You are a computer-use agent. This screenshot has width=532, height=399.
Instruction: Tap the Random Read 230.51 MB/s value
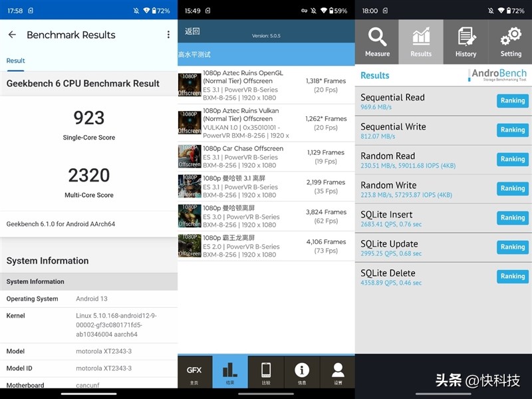408,166
